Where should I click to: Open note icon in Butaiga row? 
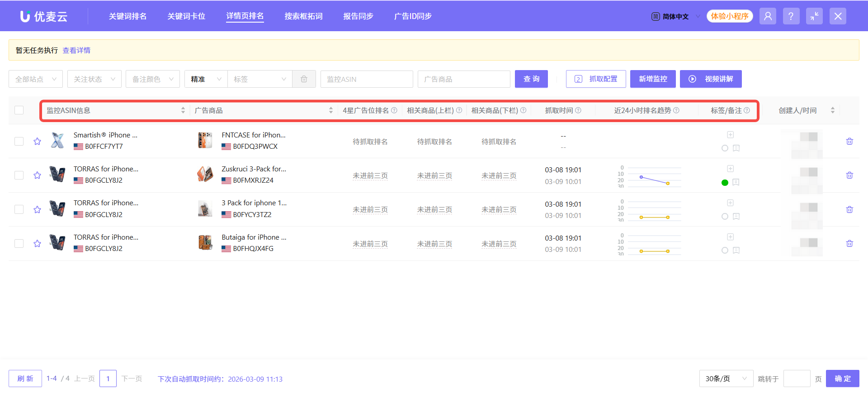pos(736,250)
